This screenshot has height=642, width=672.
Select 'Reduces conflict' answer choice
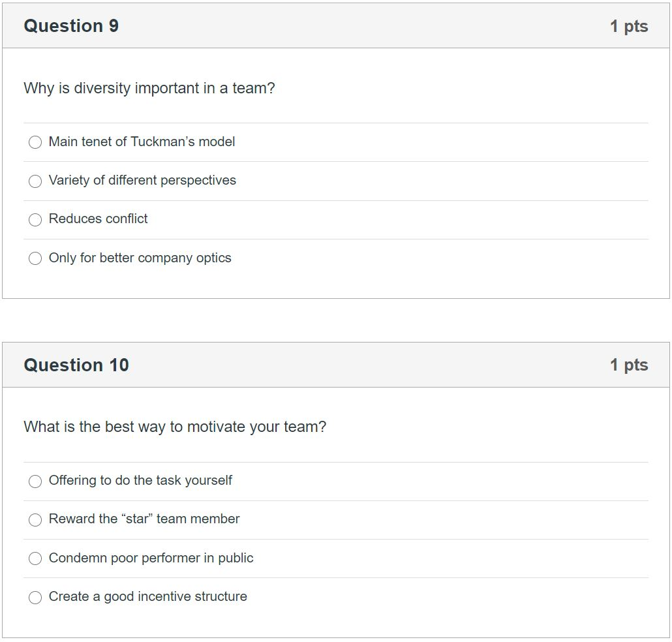click(x=35, y=220)
